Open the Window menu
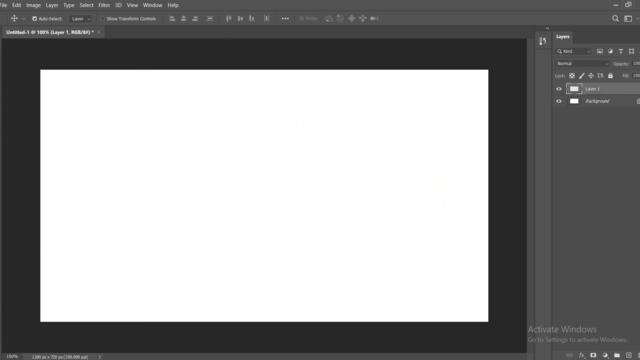The image size is (640, 360). tap(153, 5)
